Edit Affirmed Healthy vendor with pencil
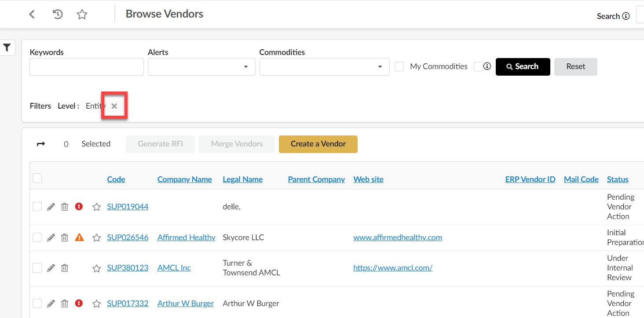This screenshot has height=318, width=644. (x=51, y=238)
